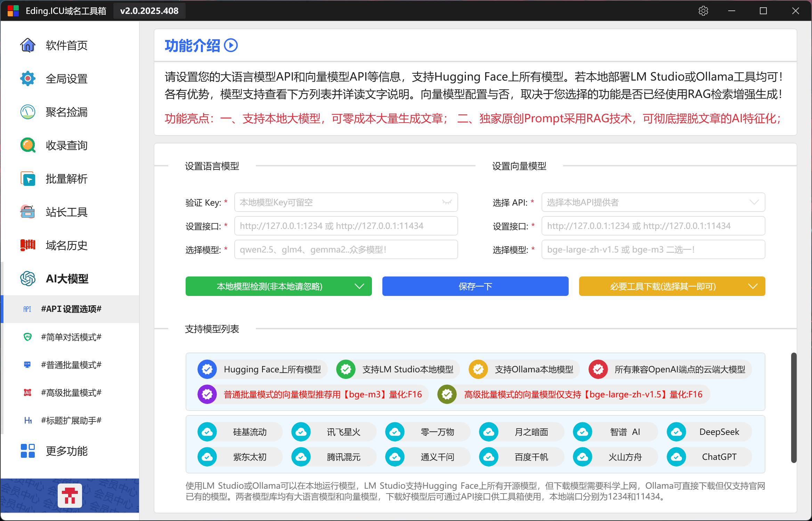Click the AI大模型 OpenAI logo icon
The width and height of the screenshot is (812, 521).
[x=27, y=279]
